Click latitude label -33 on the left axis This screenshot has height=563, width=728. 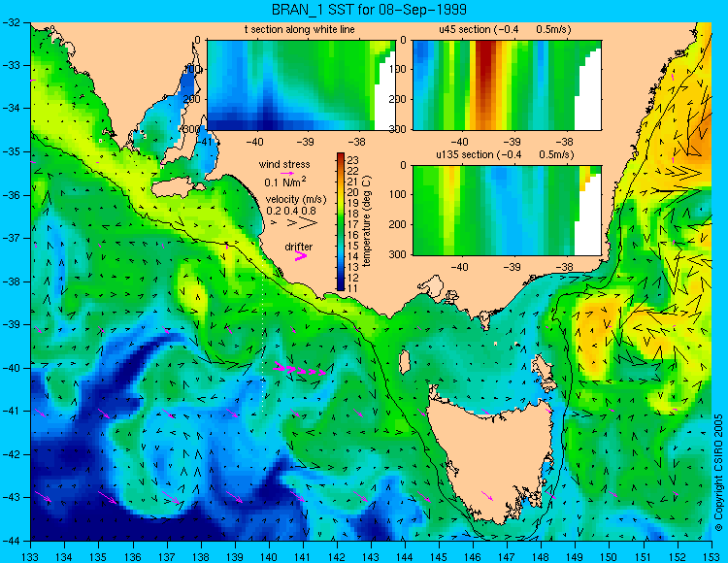pyautogui.click(x=12, y=65)
